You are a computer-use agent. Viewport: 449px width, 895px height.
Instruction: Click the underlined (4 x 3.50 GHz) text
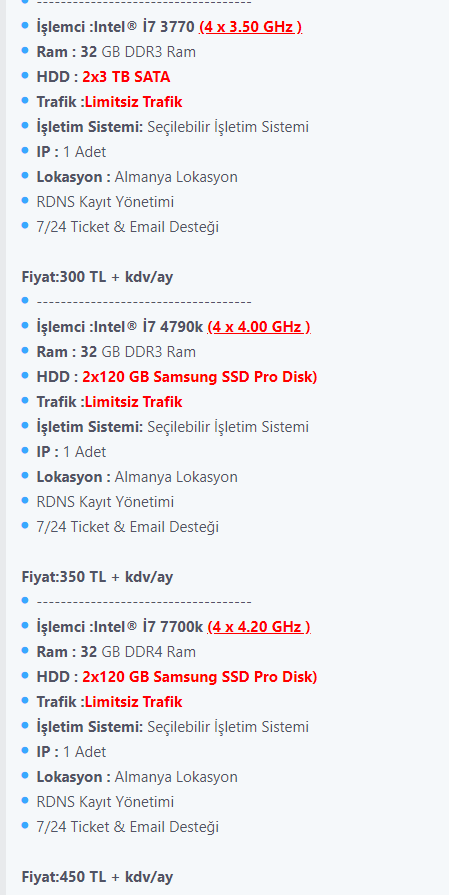250,27
